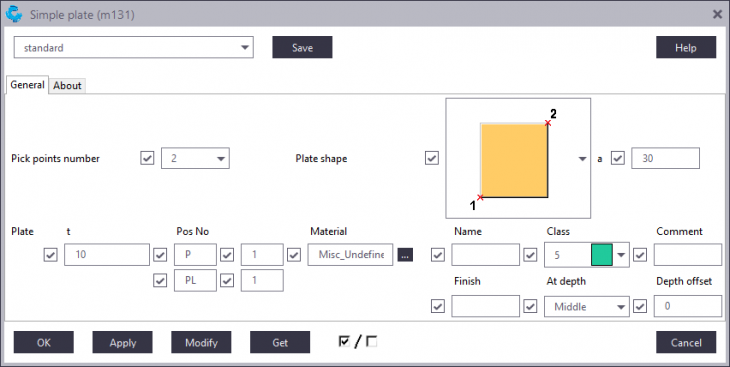Click the Apply button
This screenshot has height=367, width=730.
(122, 342)
